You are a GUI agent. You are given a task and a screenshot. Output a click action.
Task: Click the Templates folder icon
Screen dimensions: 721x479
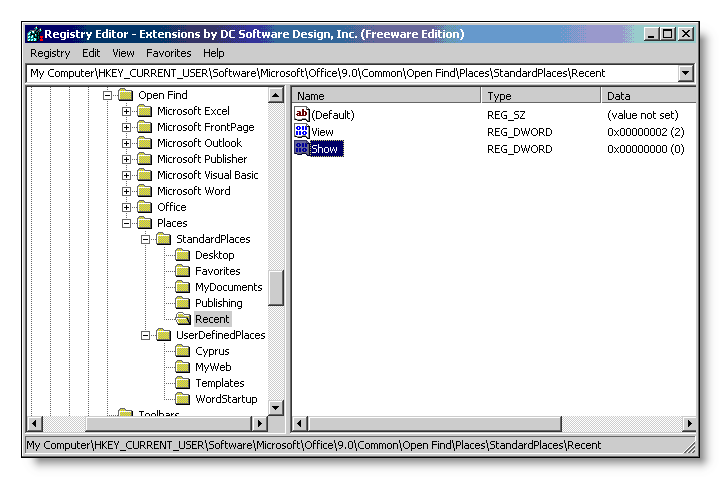click(183, 383)
